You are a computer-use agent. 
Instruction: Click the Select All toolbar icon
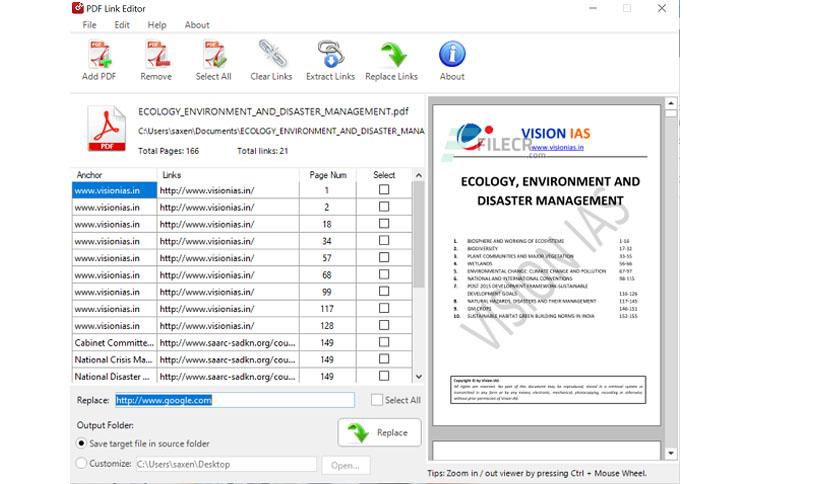(x=215, y=55)
